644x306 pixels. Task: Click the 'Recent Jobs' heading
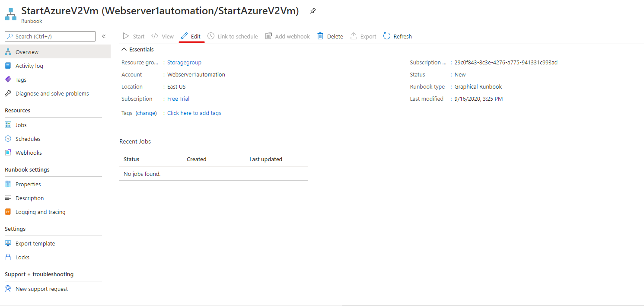(135, 142)
